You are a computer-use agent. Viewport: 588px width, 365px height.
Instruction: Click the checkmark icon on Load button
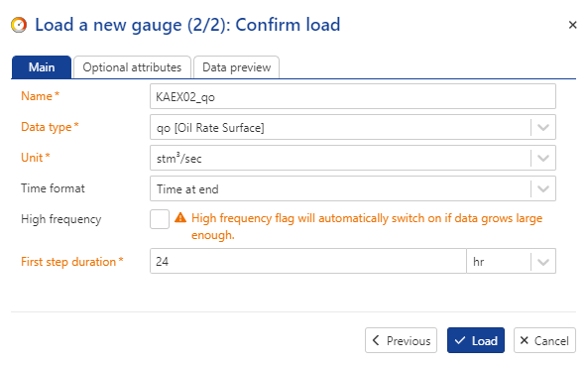tap(460, 340)
